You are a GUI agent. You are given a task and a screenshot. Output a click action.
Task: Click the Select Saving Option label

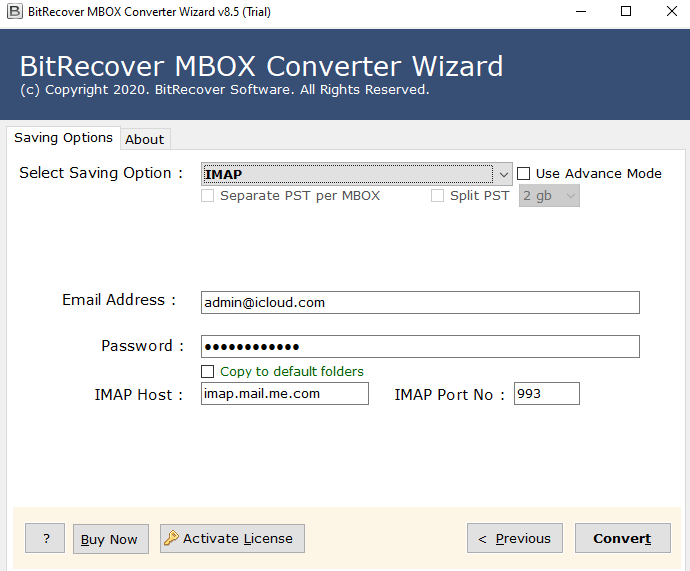(x=101, y=173)
